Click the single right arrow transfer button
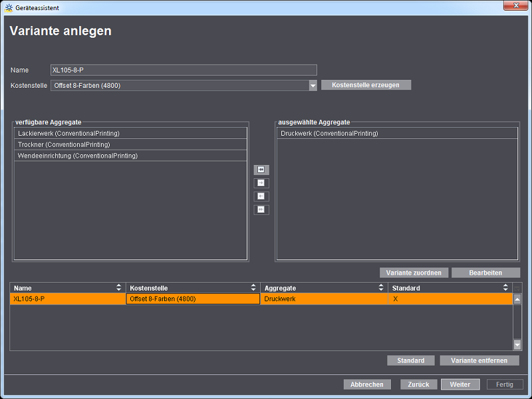 261,183
